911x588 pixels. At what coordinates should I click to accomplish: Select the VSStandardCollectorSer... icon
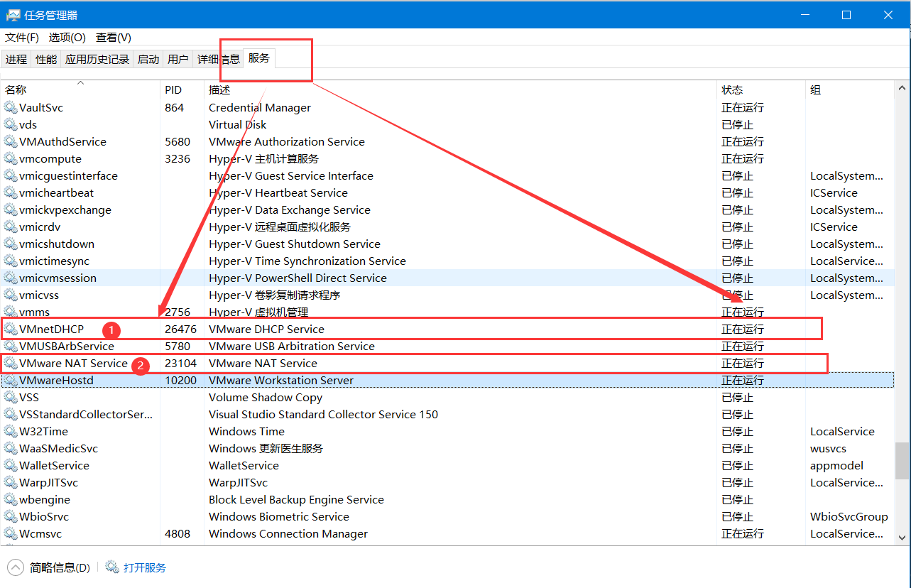click(10, 415)
